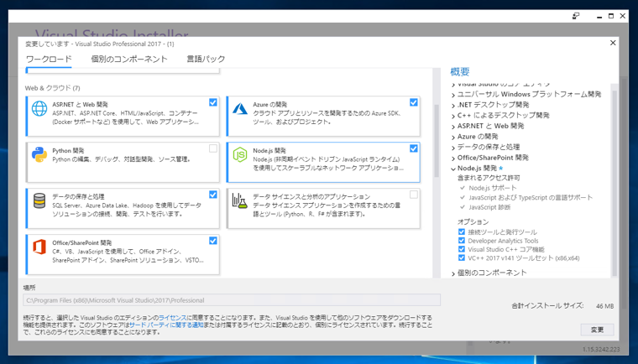Uncheck the Azure の開発 workload checkbox
This screenshot has height=364, width=638.
click(x=414, y=102)
